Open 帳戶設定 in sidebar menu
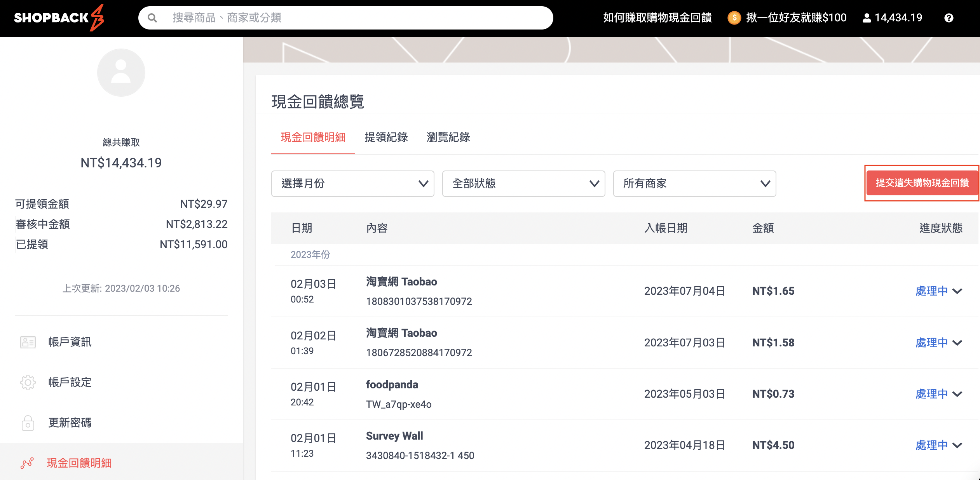This screenshot has height=480, width=980. coord(70,383)
